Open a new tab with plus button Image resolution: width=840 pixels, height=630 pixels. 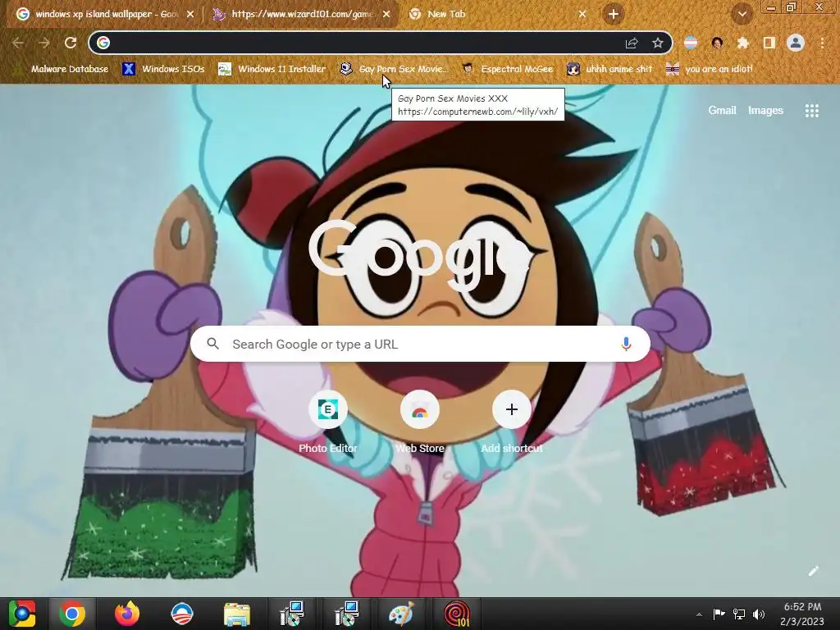614,14
